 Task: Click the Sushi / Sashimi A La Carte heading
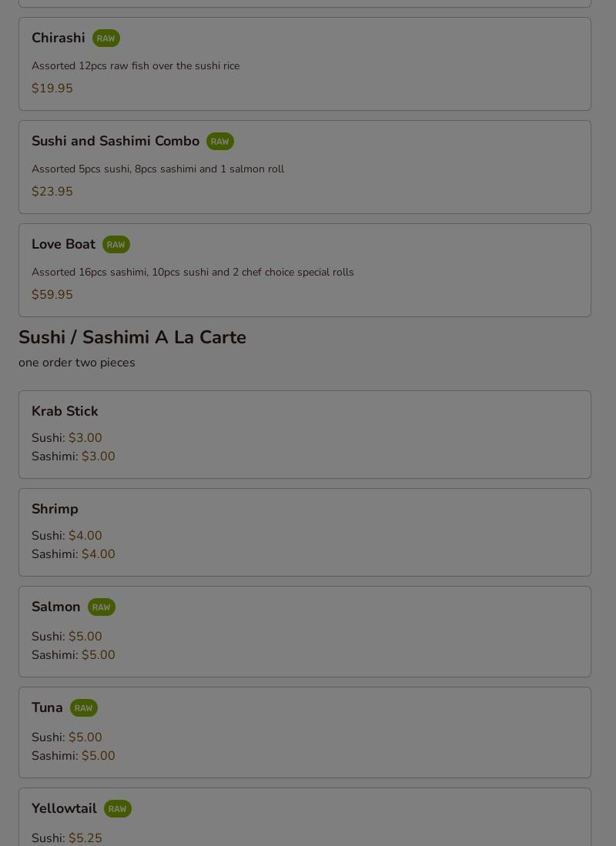point(132,337)
